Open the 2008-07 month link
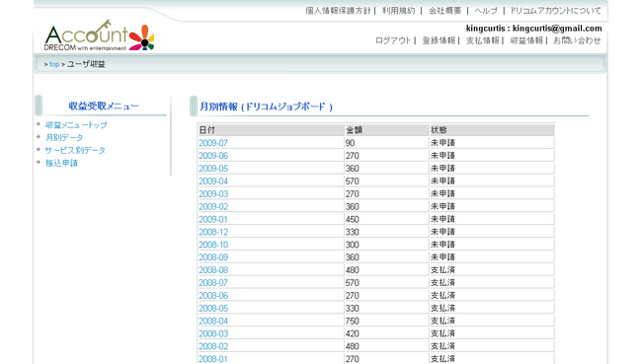The height and width of the screenshot is (364, 641). (x=213, y=283)
